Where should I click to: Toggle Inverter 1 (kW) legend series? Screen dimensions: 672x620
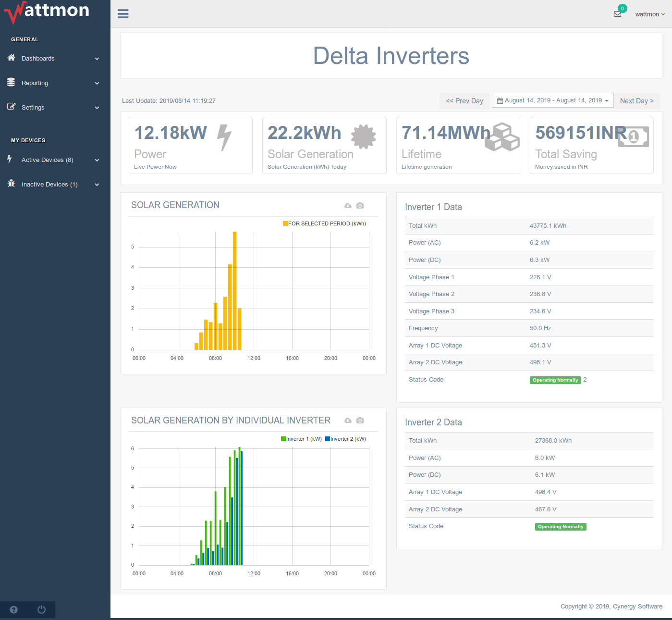coord(301,439)
